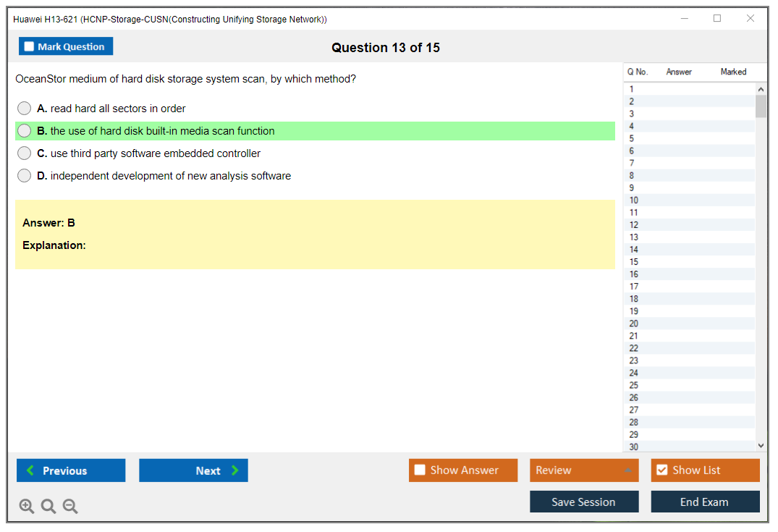Screen dimensions: 778x532
Task: Choose option B built-in media scan
Action: 25,131
